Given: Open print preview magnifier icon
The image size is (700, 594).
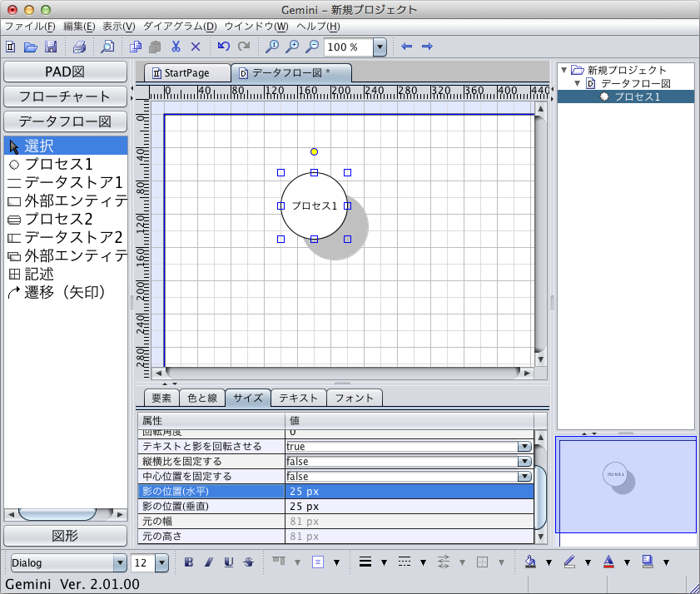Looking at the screenshot, I should pos(107,47).
